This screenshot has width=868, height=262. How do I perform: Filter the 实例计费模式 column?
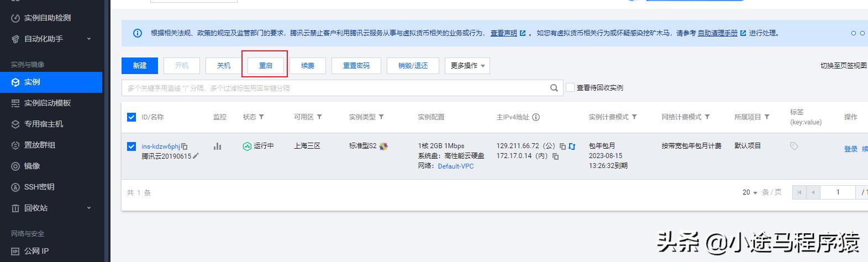click(634, 117)
